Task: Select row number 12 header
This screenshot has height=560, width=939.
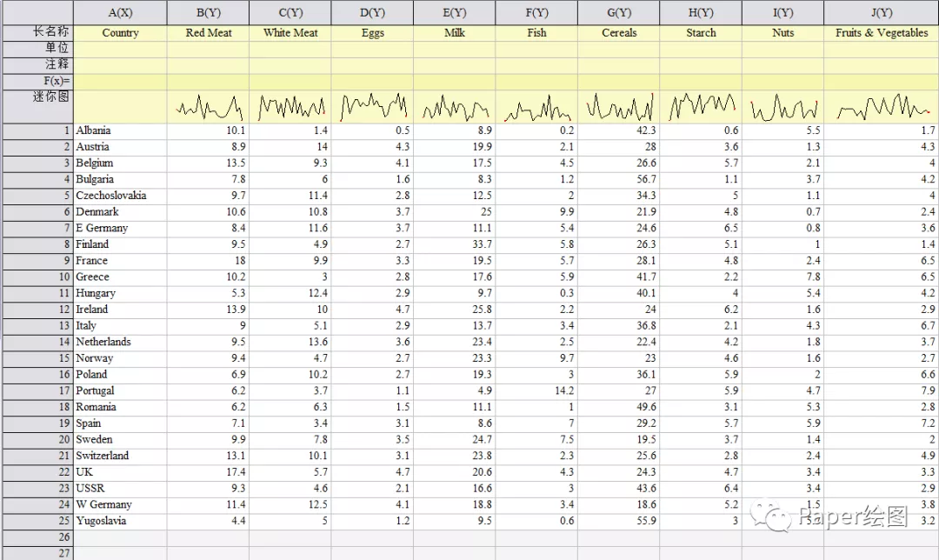Action: [37, 310]
